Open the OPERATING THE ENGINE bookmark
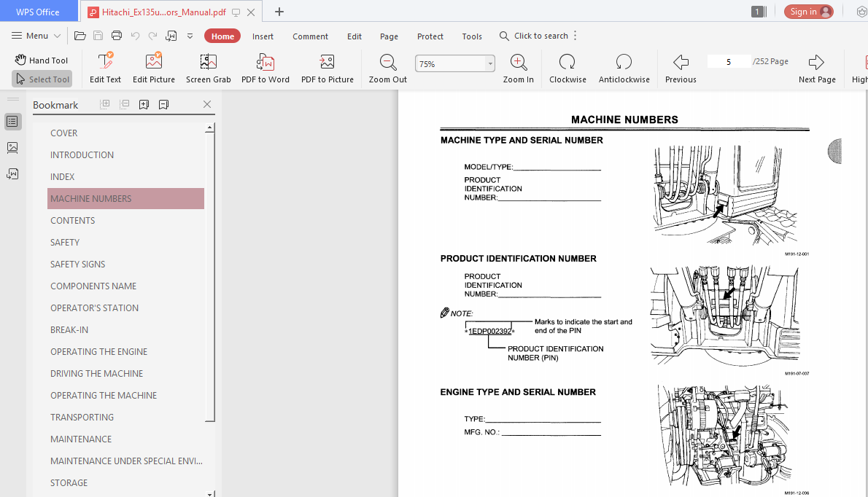Screen dimensions: 868x497 [x=98, y=351]
